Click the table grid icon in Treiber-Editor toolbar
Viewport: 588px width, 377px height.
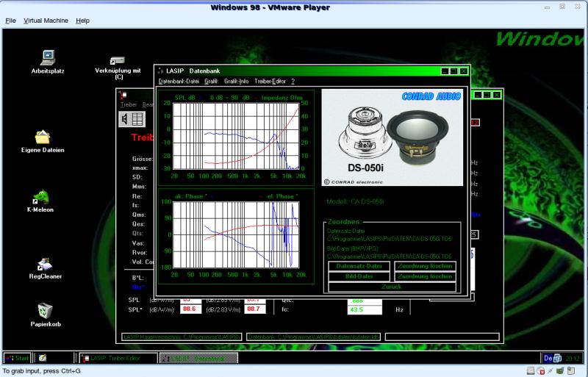pyautogui.click(x=137, y=118)
